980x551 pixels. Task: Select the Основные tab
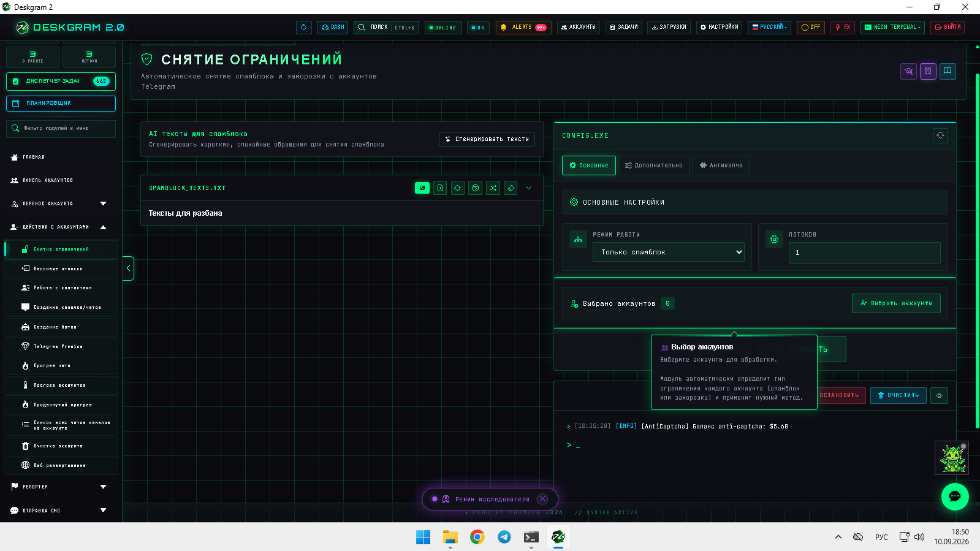tap(589, 165)
